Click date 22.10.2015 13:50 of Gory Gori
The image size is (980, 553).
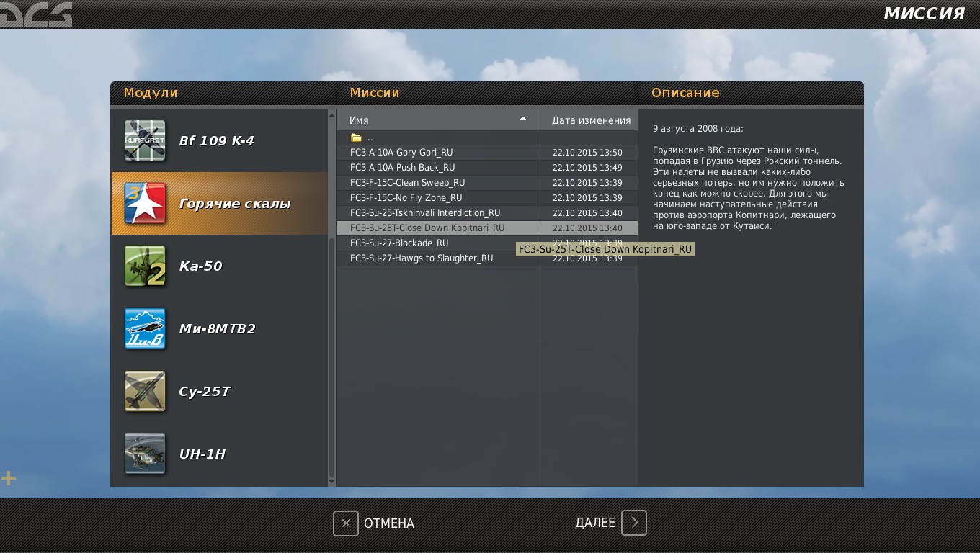[587, 153]
